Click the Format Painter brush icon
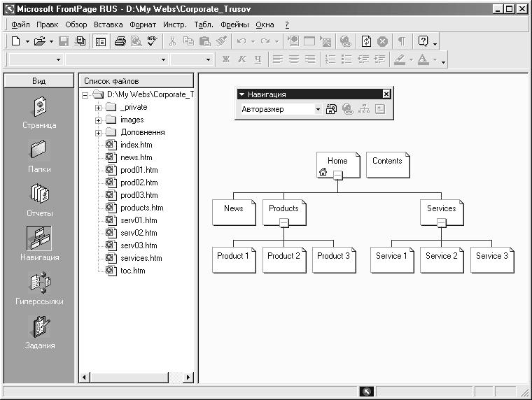532x400 pixels. pyautogui.click(x=221, y=41)
